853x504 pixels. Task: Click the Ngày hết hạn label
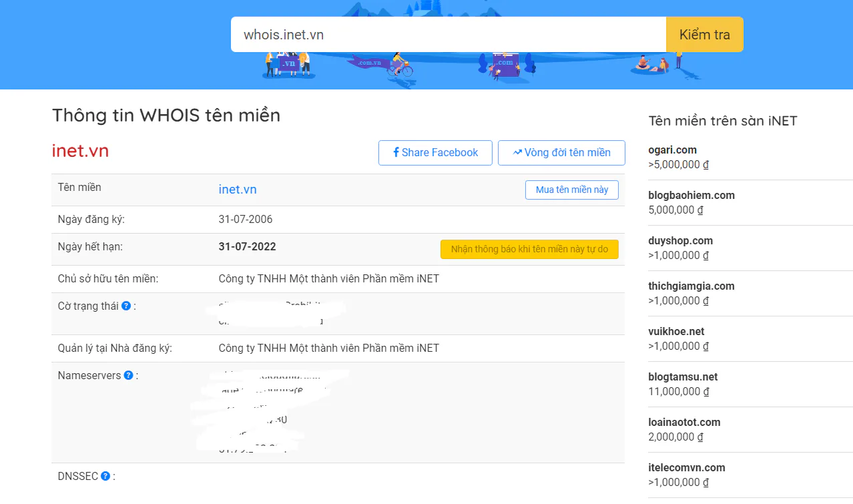click(x=90, y=247)
